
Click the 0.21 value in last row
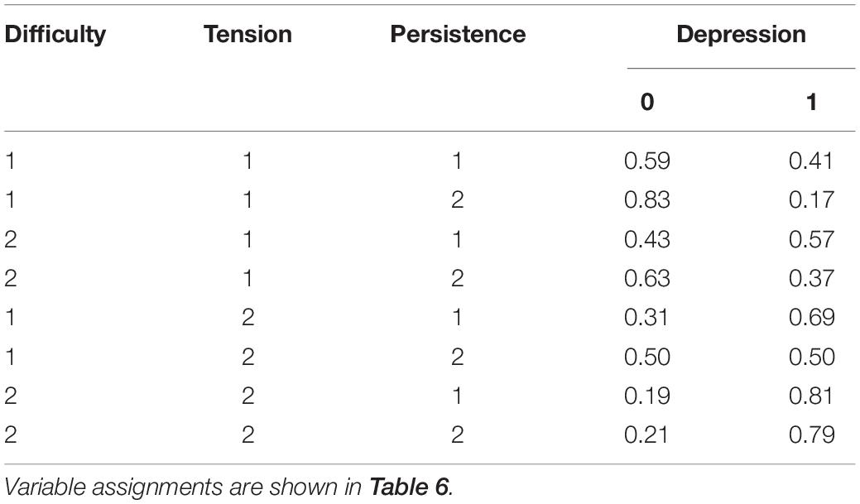646,434
